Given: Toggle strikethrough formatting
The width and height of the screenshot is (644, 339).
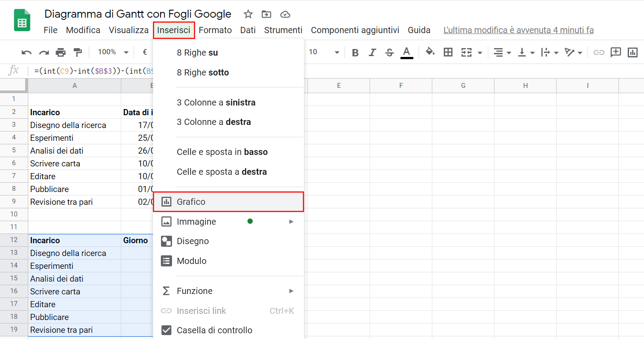Looking at the screenshot, I should [389, 53].
